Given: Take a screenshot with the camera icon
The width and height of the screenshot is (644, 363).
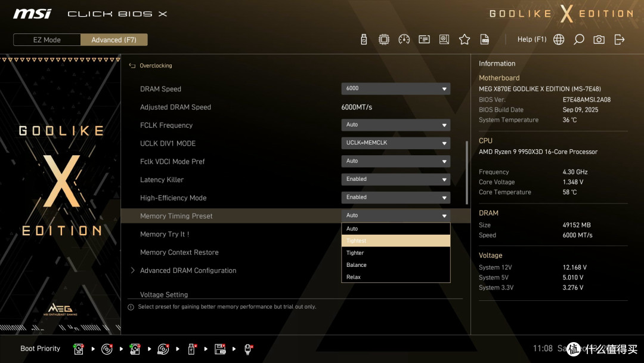Looking at the screenshot, I should [x=599, y=39].
